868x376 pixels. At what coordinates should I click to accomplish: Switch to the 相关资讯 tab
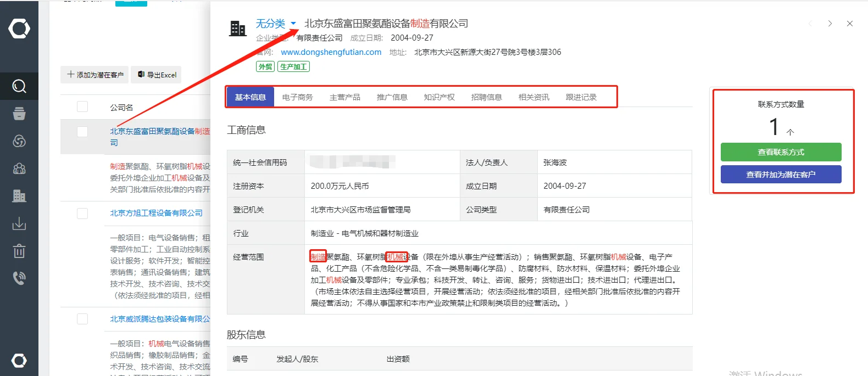click(534, 97)
